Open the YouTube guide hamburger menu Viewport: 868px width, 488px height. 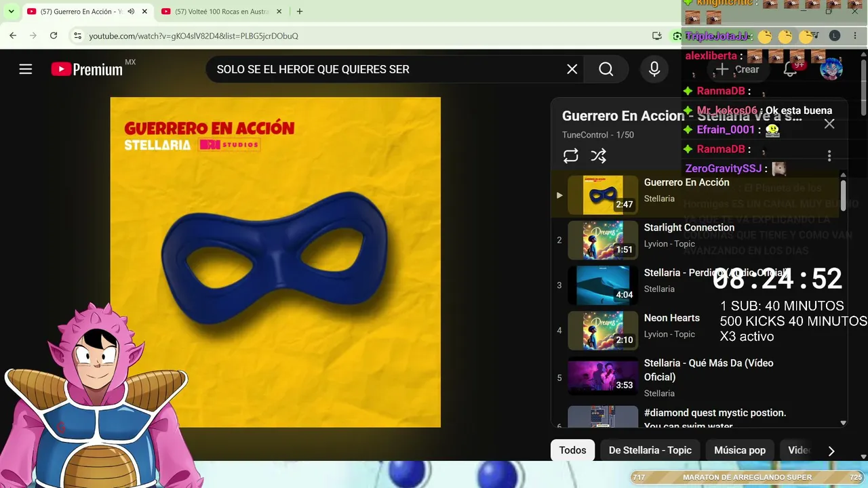26,69
